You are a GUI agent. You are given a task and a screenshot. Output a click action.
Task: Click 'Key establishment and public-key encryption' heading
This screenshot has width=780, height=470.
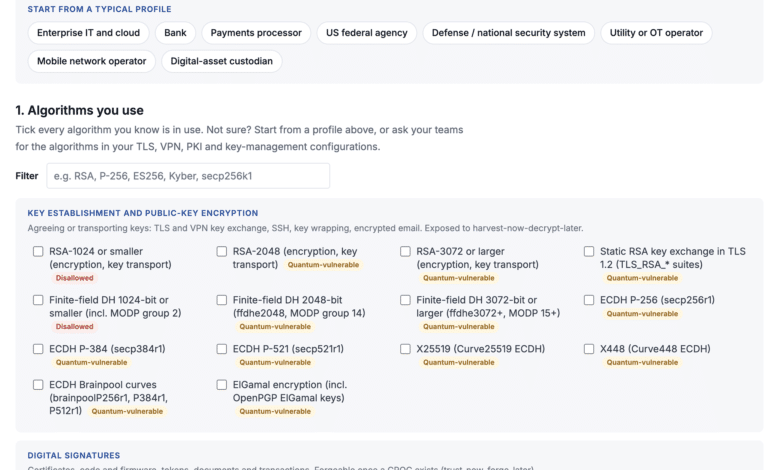click(x=143, y=213)
